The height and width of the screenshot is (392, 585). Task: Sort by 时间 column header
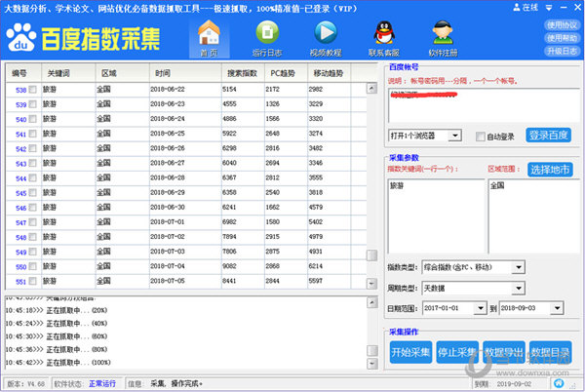[185, 73]
